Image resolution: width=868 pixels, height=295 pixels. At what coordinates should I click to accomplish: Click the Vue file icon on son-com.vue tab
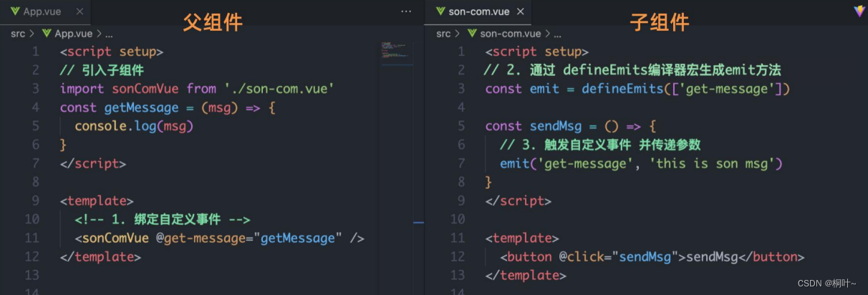(x=439, y=11)
